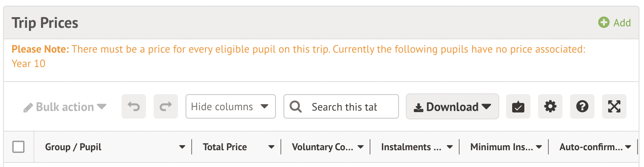Open Voluntary Co... column menu arrow

click(x=360, y=147)
